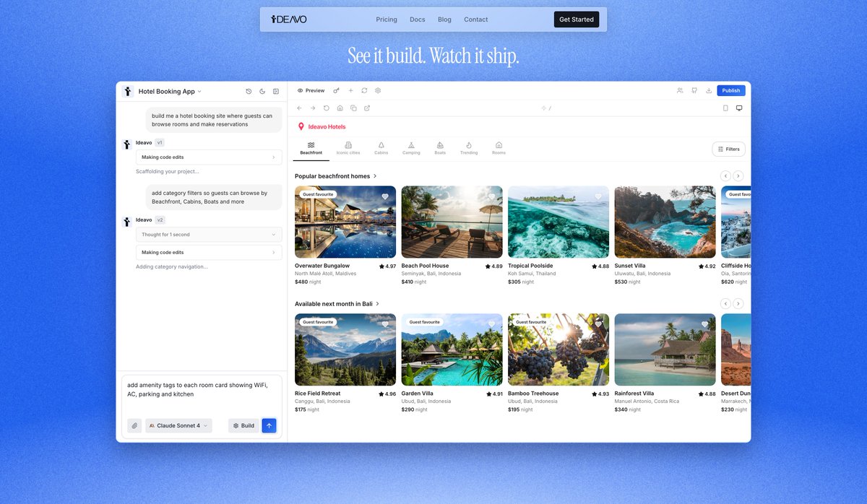This screenshot has height=504, width=867.
Task: Collapse Thought for 1 second section
Action: 209,235
